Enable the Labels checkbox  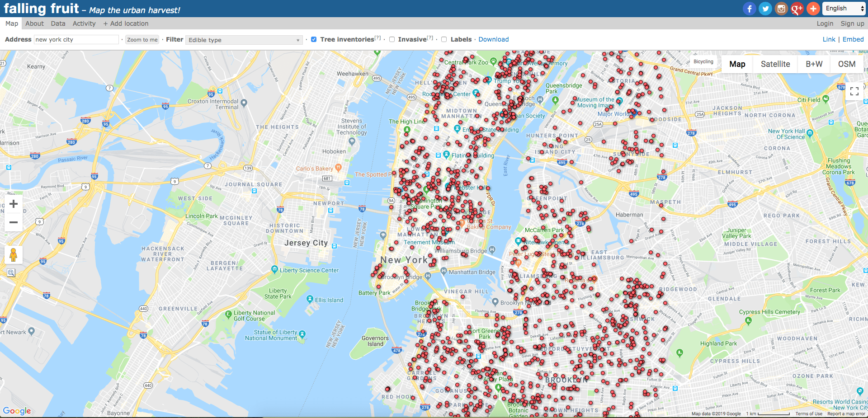click(444, 39)
